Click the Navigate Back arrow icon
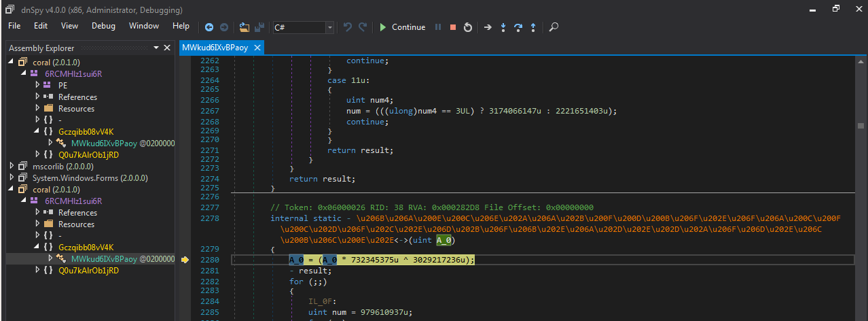 [x=209, y=27]
